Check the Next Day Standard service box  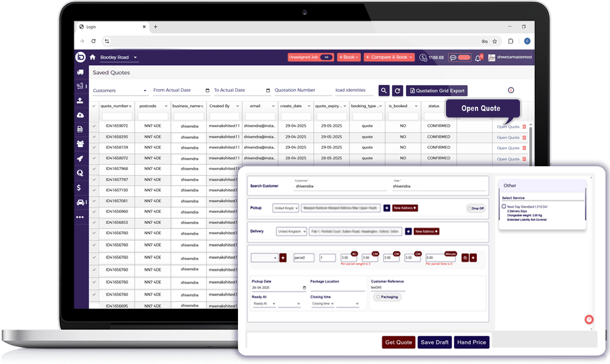coord(504,206)
